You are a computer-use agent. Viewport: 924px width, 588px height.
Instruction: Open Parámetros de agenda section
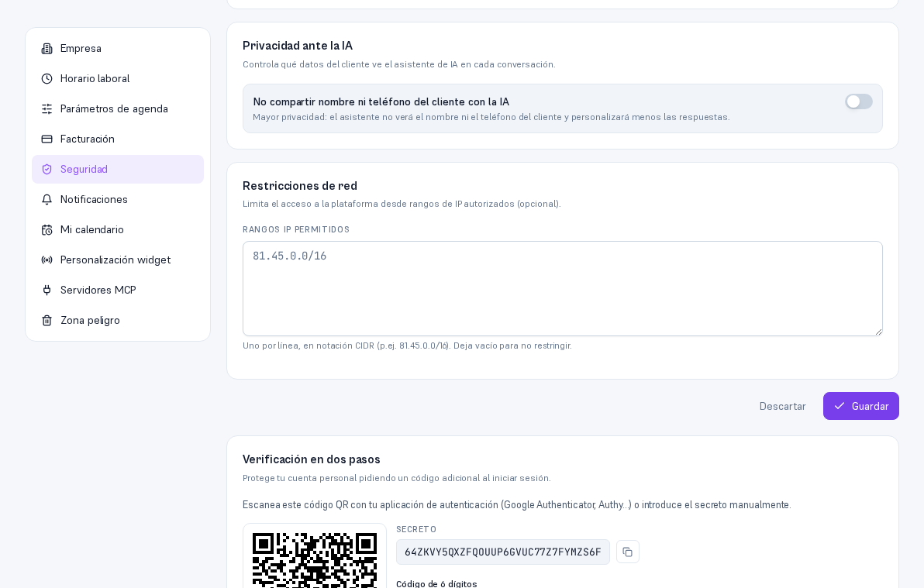(x=118, y=109)
